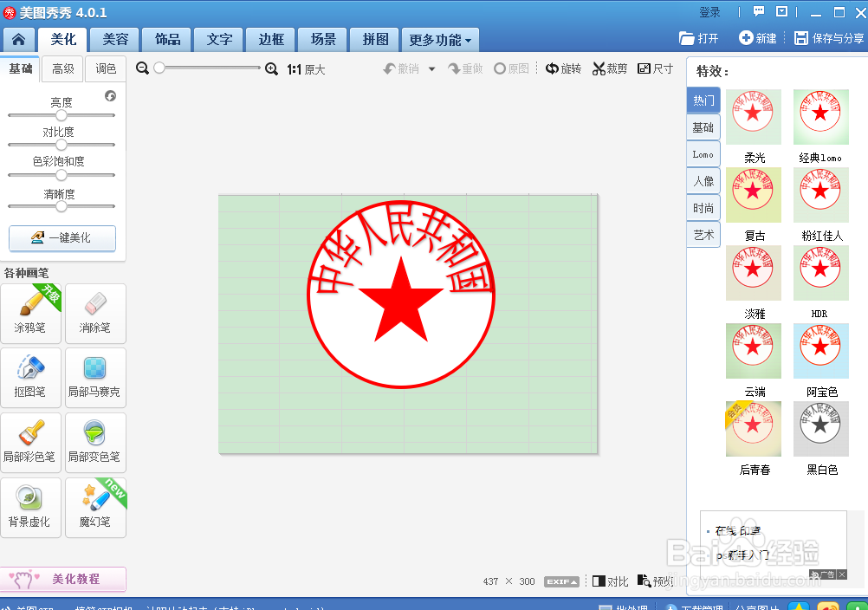The width and height of the screenshot is (868, 610).
Task: Switch to the 文字 tab
Action: pos(219,39)
